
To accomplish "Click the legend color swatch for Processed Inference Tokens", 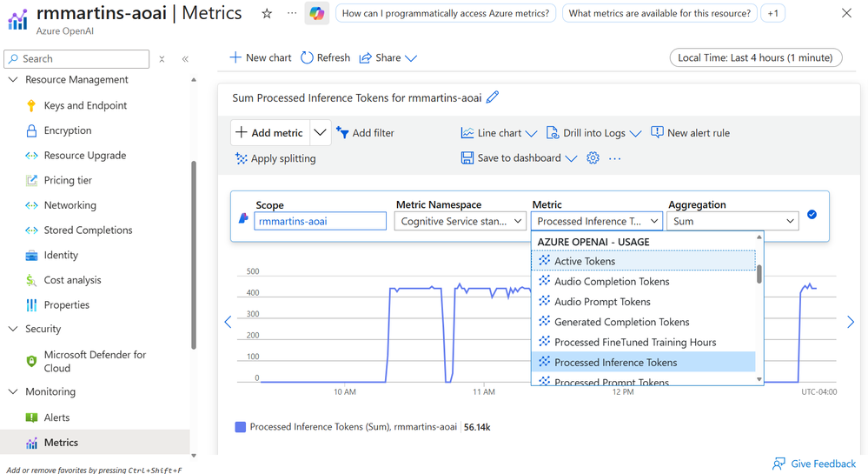I will 241,427.
